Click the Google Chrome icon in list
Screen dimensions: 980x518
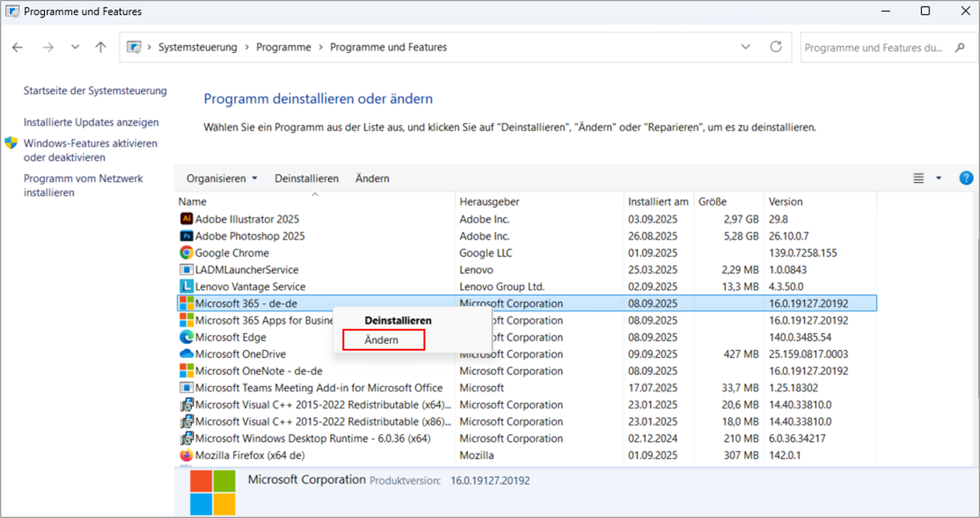point(186,253)
